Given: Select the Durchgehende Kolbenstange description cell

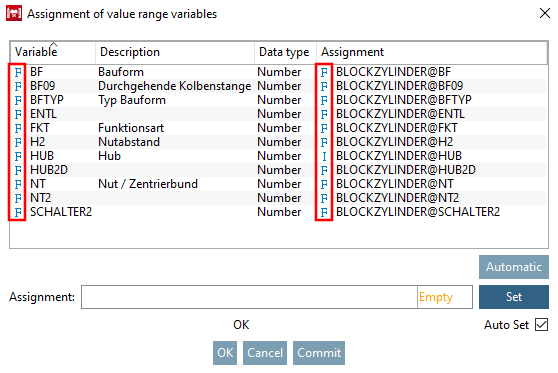Looking at the screenshot, I should click(174, 86).
